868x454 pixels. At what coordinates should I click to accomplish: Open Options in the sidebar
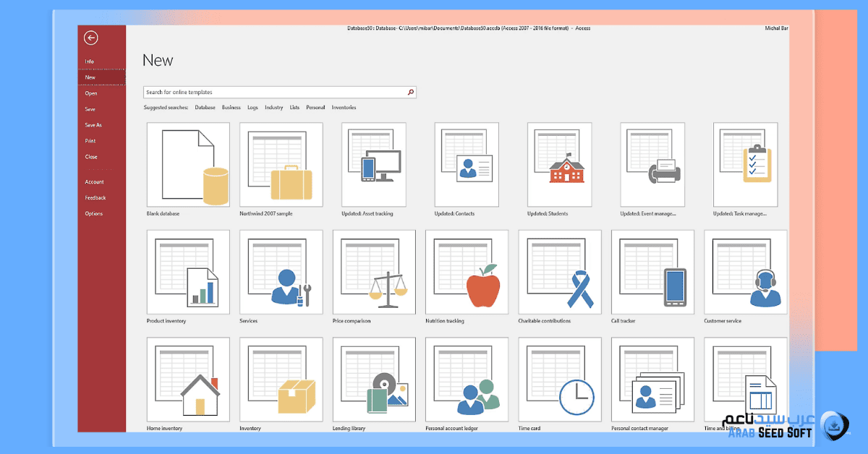pos(94,213)
